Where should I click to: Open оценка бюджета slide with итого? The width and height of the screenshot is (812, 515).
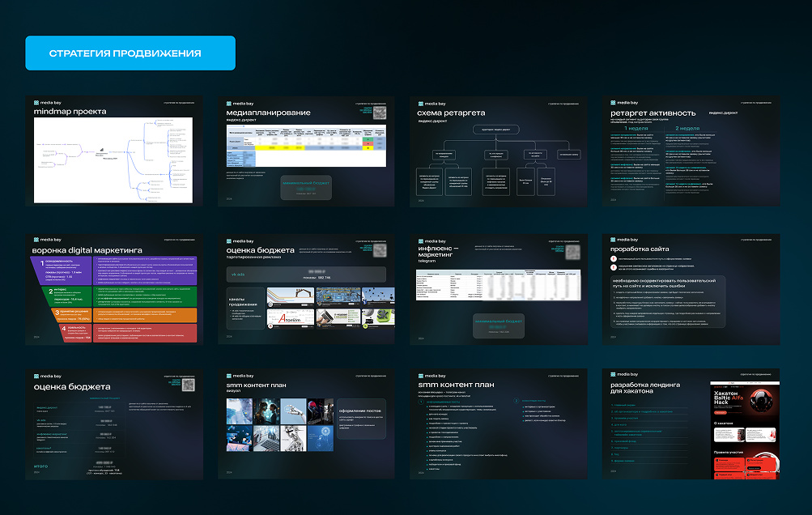(x=114, y=424)
